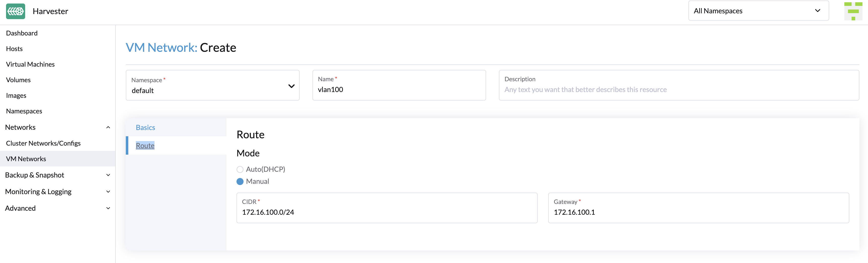
Task: Select the Manual mode radio button
Action: (x=240, y=181)
